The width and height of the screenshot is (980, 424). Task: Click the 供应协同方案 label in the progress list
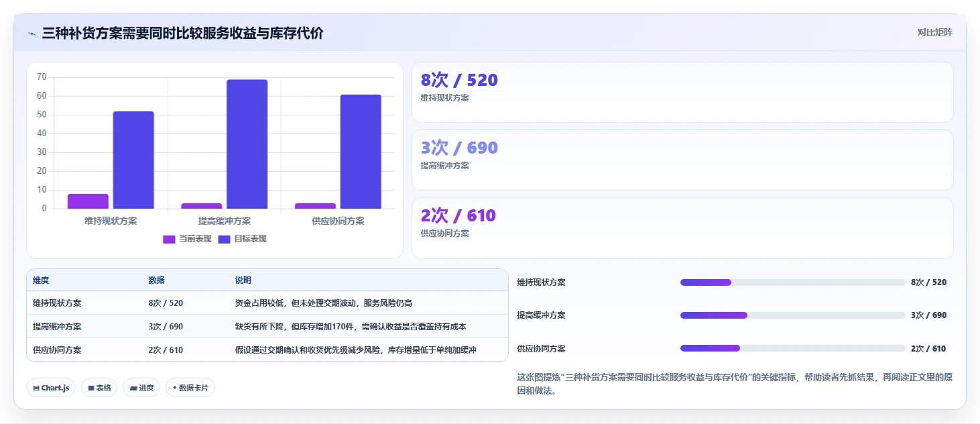click(541, 349)
